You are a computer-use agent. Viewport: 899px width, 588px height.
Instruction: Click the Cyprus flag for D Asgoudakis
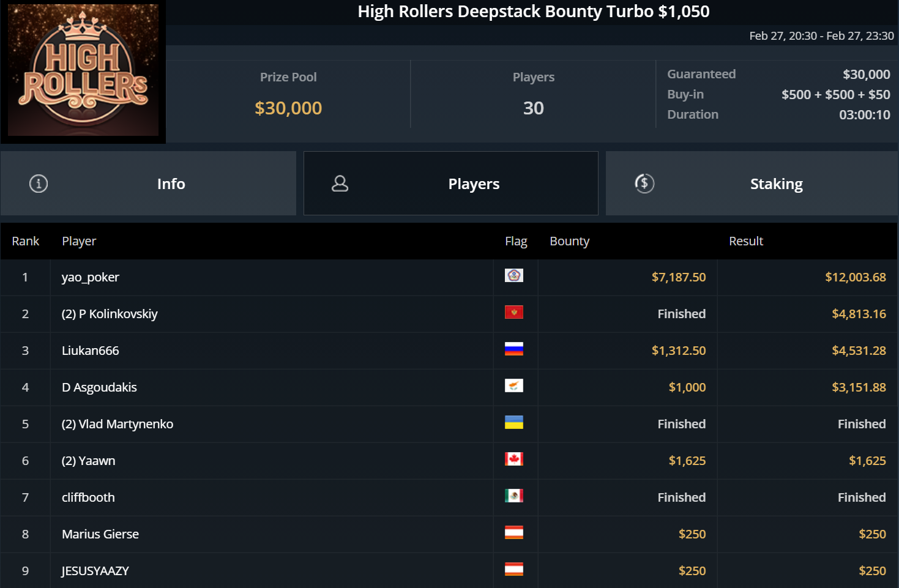(x=514, y=386)
